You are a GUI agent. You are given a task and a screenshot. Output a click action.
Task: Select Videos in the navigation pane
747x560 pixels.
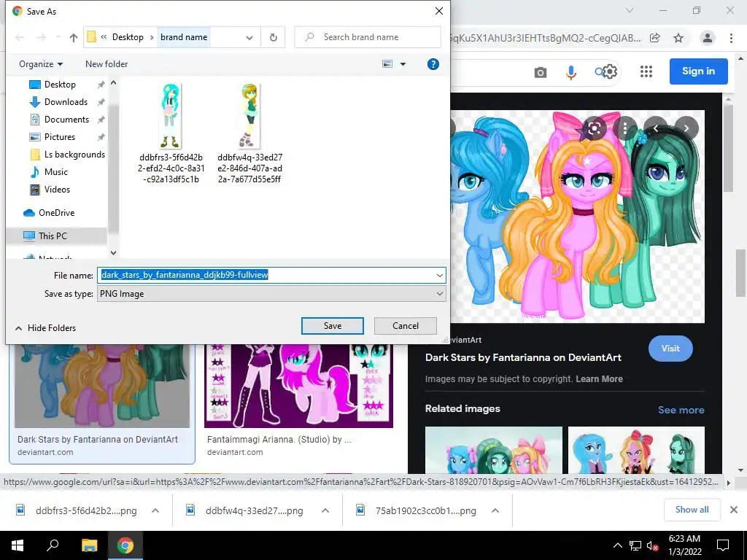pos(57,190)
